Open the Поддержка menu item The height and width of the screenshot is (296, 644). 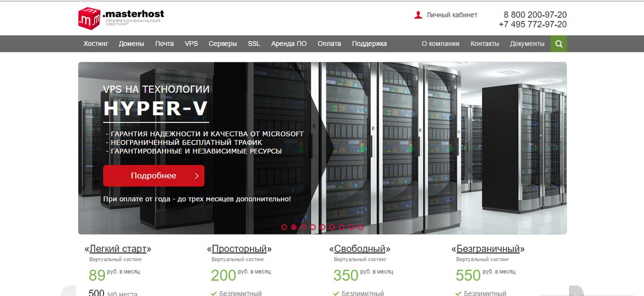point(369,44)
